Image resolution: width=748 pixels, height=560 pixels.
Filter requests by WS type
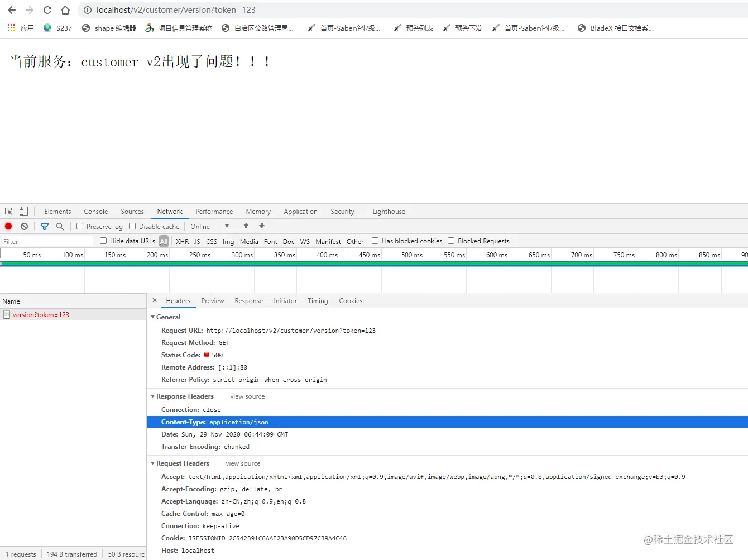coord(305,241)
